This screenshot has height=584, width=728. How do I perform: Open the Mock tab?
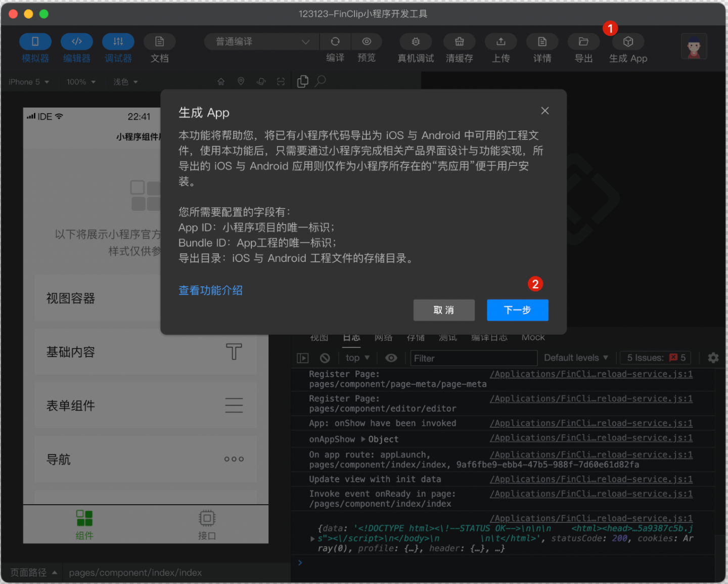(x=533, y=337)
